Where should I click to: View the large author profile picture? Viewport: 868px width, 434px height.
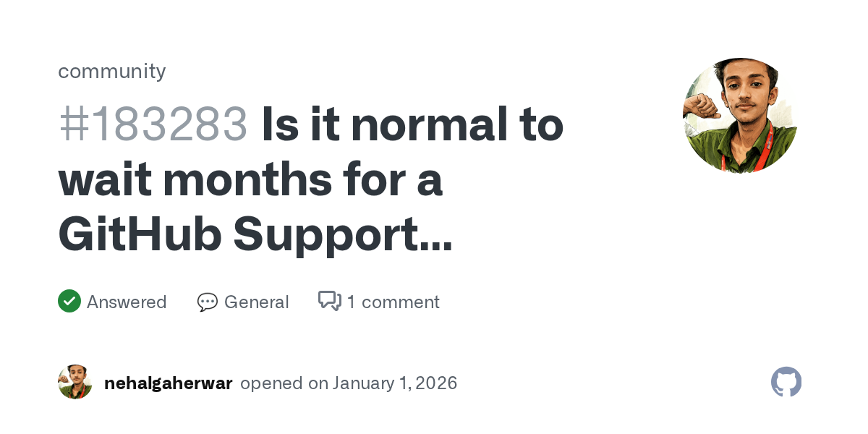740,116
